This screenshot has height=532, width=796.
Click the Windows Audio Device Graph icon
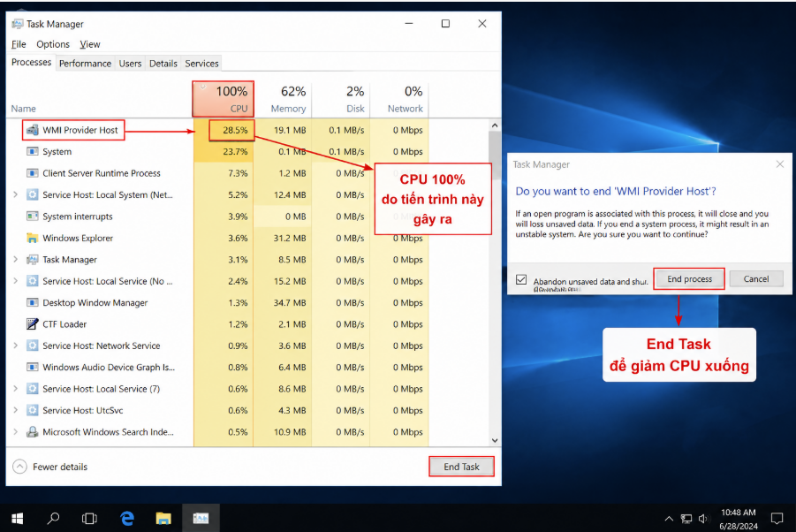[x=33, y=367]
